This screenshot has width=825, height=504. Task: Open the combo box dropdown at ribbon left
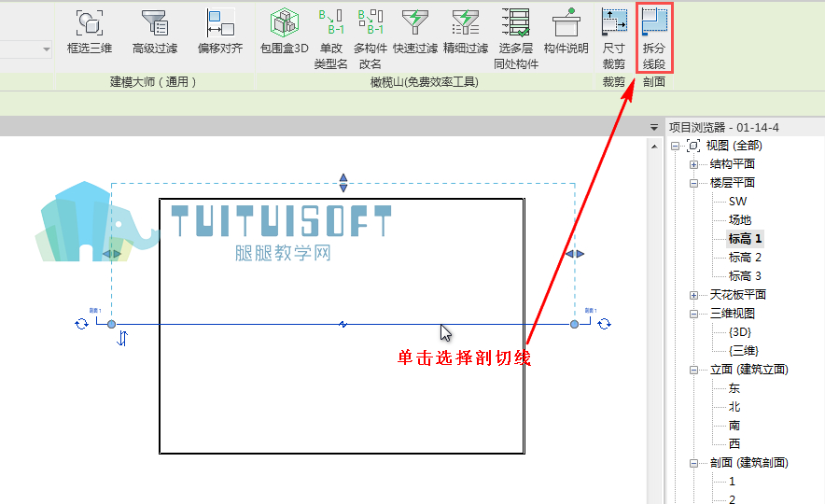47,49
